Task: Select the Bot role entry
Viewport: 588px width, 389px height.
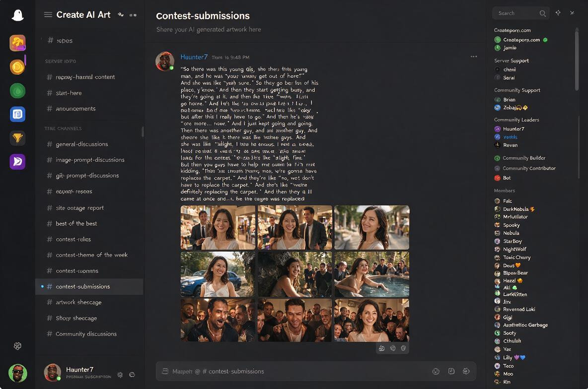Action: [x=503, y=178]
